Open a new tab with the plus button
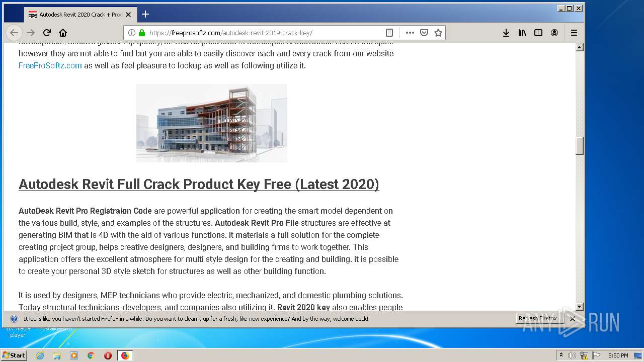644x362 pixels. (145, 14)
